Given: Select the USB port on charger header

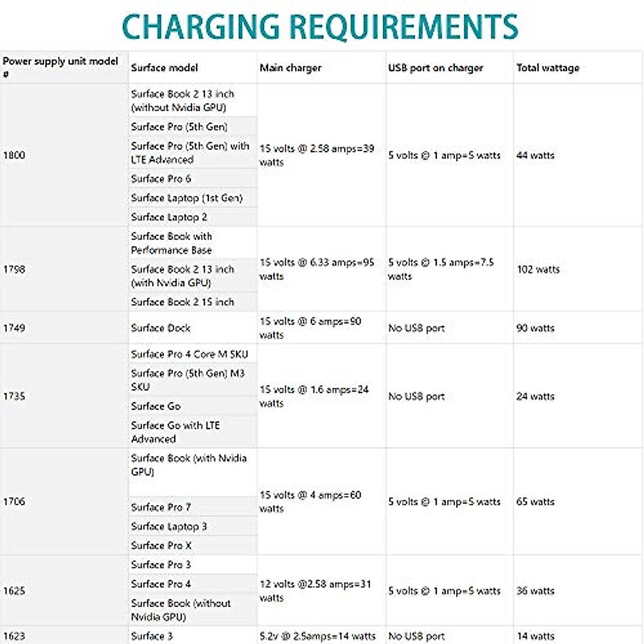Looking at the screenshot, I should (435, 68).
